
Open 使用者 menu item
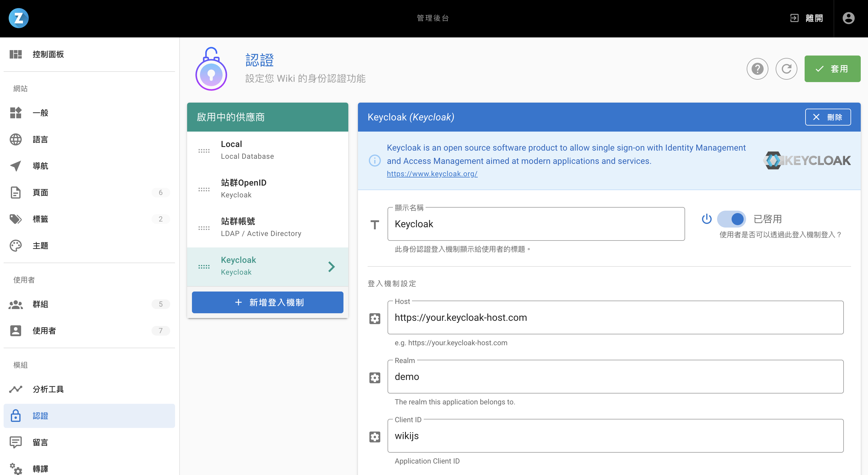pos(89,331)
